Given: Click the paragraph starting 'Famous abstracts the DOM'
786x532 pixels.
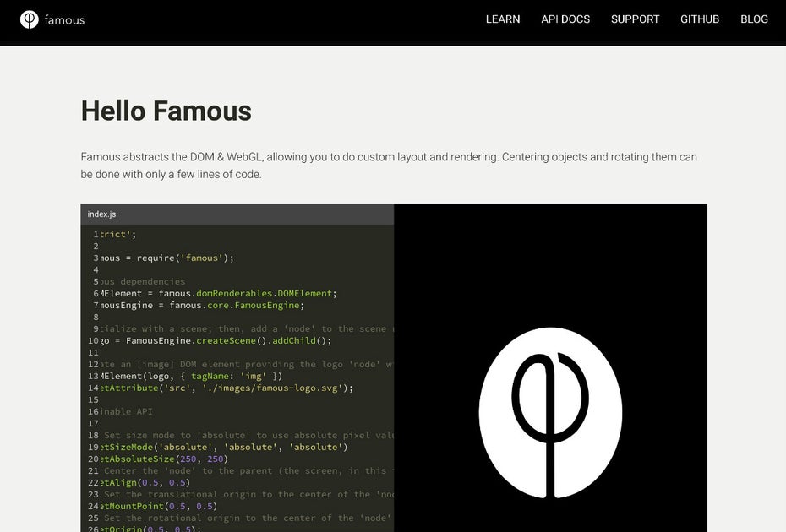Looking at the screenshot, I should (389, 166).
